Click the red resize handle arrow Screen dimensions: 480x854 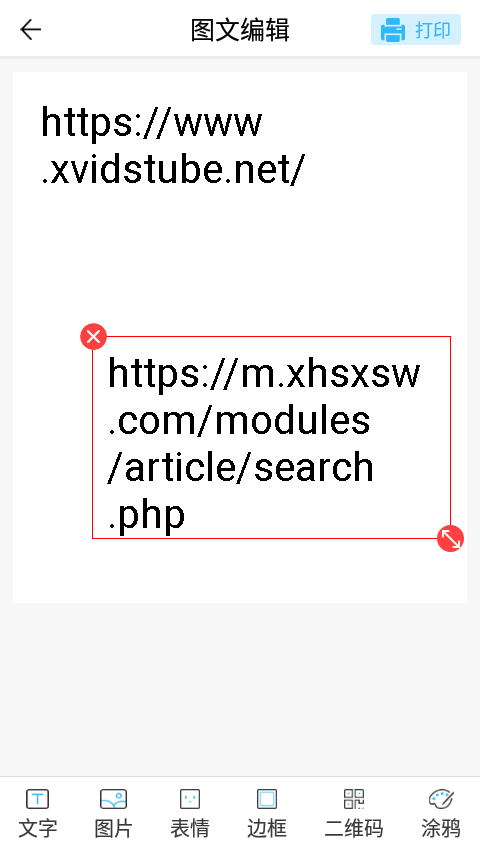pos(450,539)
